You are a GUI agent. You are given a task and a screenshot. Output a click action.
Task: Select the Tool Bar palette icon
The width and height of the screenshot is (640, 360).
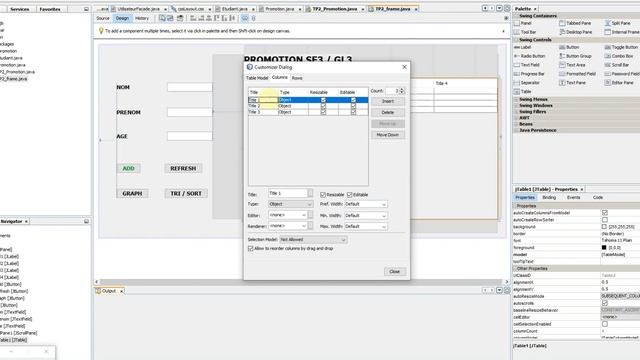coord(517,32)
